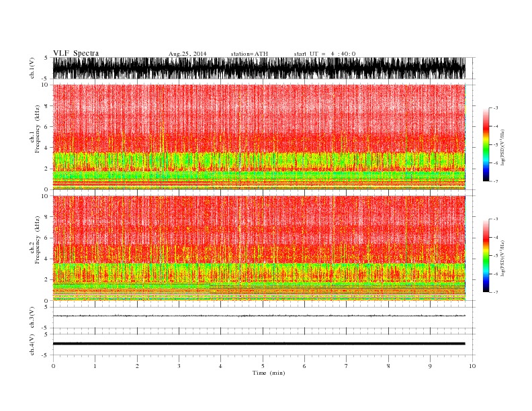Click upper colorbar 'log(PSD)(V²/Hz)' label
Image resolution: width=532 pixels, height=411 pixels.
502,147
